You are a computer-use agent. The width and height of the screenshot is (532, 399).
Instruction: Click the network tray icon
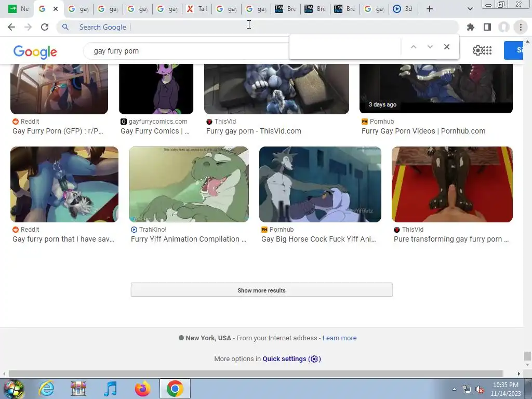[467, 390]
